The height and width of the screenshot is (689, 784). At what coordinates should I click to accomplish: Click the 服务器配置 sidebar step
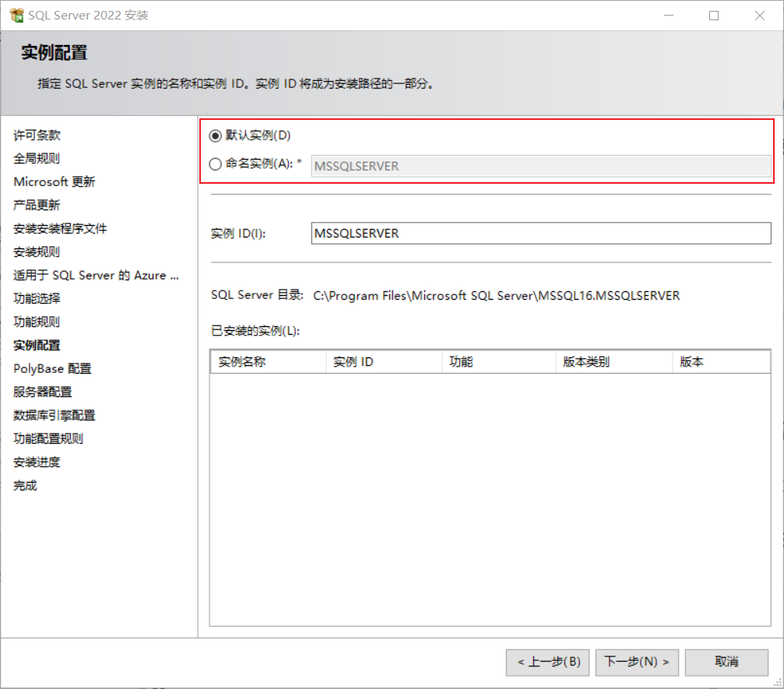pos(43,392)
